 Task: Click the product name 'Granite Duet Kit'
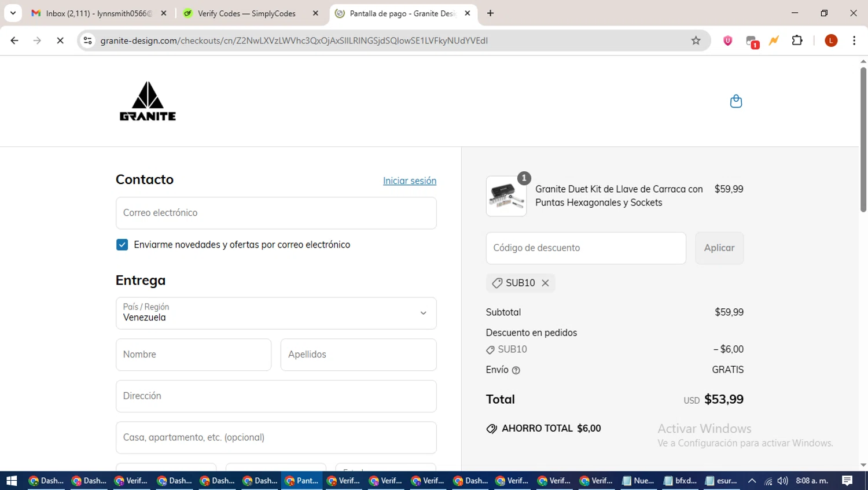[619, 196]
